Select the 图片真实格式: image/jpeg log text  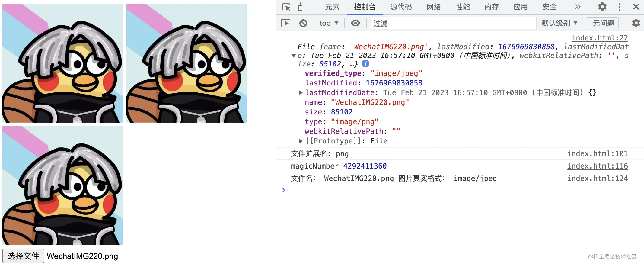[x=448, y=179]
